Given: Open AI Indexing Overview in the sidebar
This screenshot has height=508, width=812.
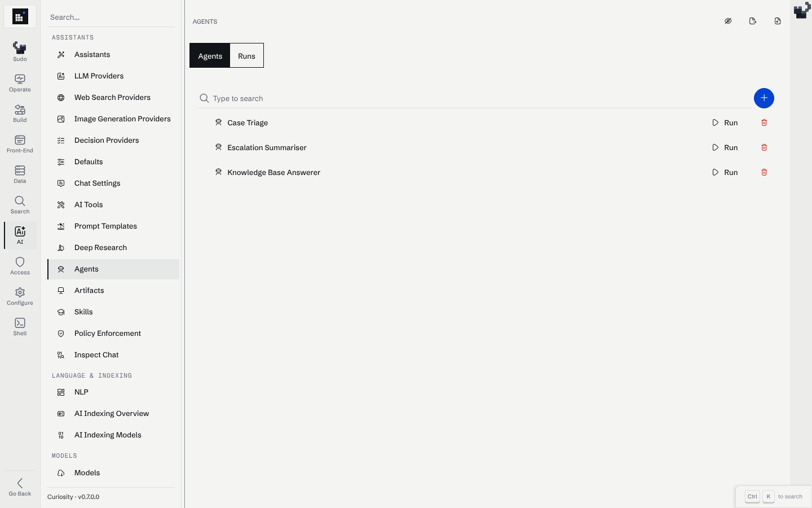Looking at the screenshot, I should (x=113, y=414).
